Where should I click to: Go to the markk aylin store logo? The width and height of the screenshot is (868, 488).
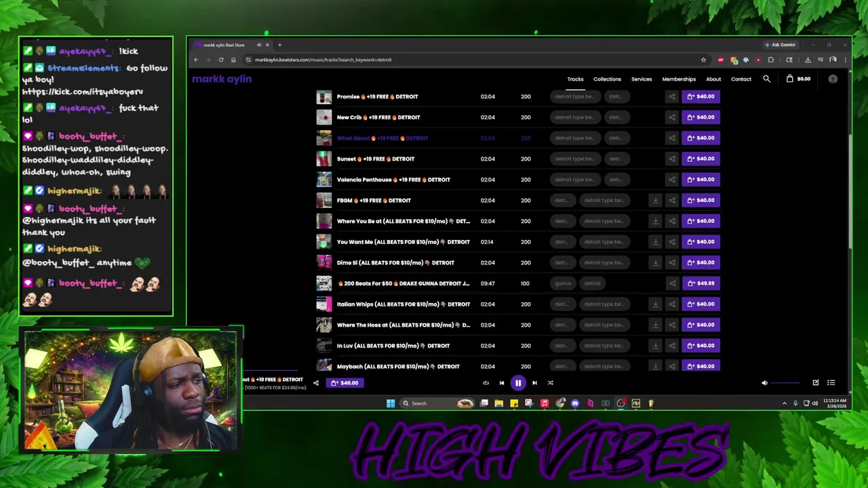coord(222,79)
